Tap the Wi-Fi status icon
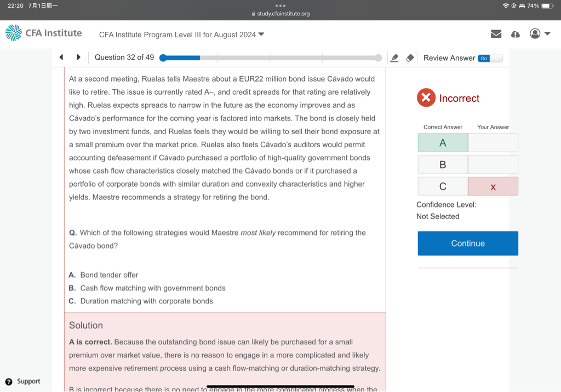 tap(506, 5)
